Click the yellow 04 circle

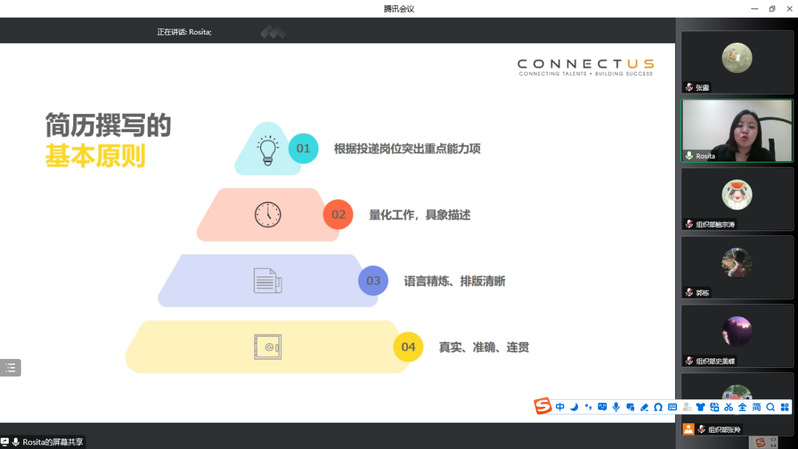click(408, 347)
